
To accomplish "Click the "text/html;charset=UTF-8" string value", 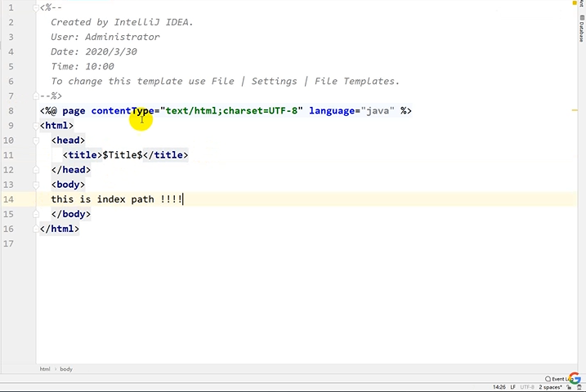I will point(231,111).
